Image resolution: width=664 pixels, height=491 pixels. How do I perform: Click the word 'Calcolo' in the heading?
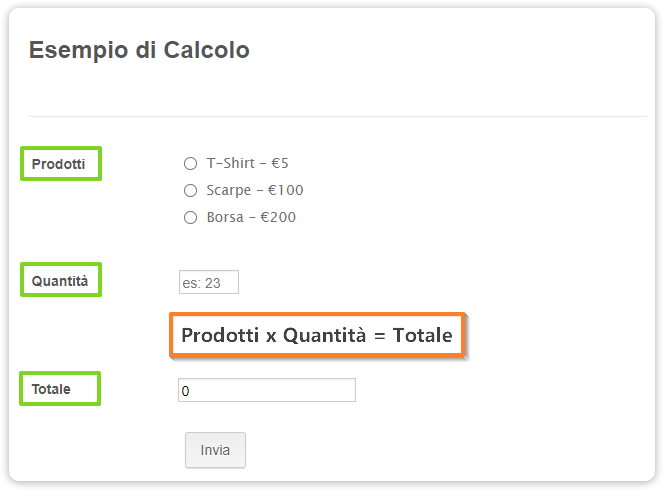point(209,50)
